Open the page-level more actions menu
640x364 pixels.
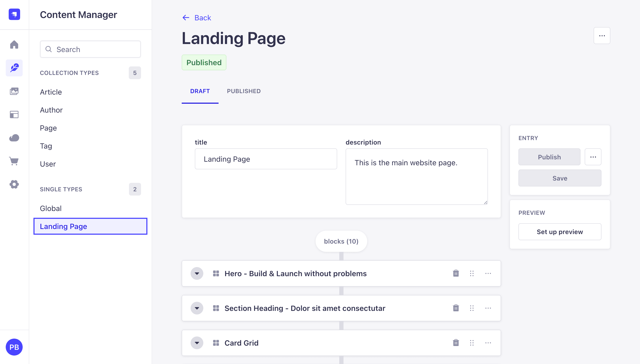click(602, 36)
